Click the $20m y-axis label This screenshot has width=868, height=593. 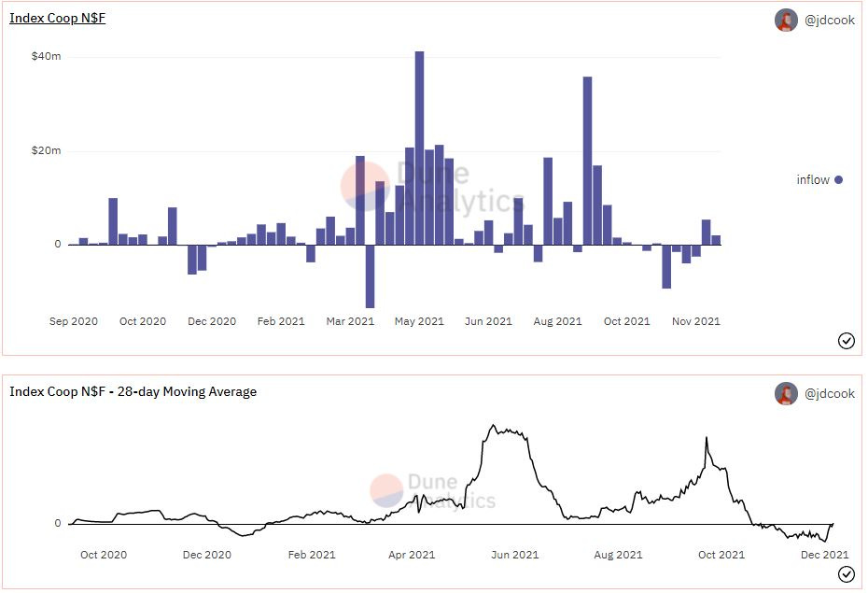pos(46,150)
